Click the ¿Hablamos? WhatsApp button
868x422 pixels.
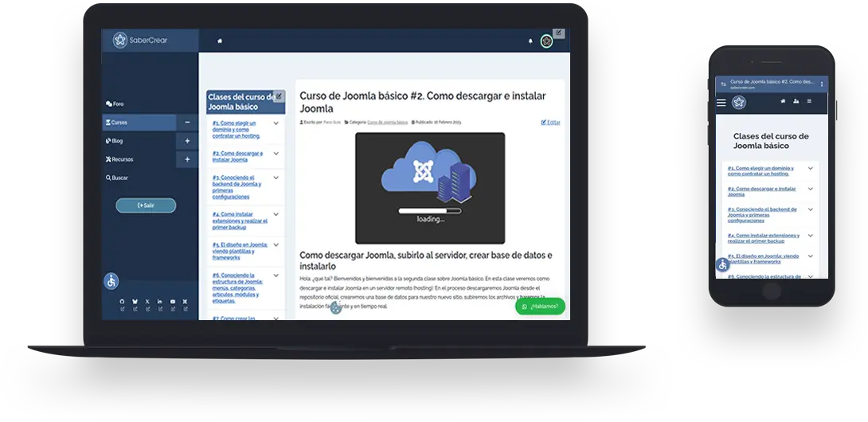tap(540, 307)
